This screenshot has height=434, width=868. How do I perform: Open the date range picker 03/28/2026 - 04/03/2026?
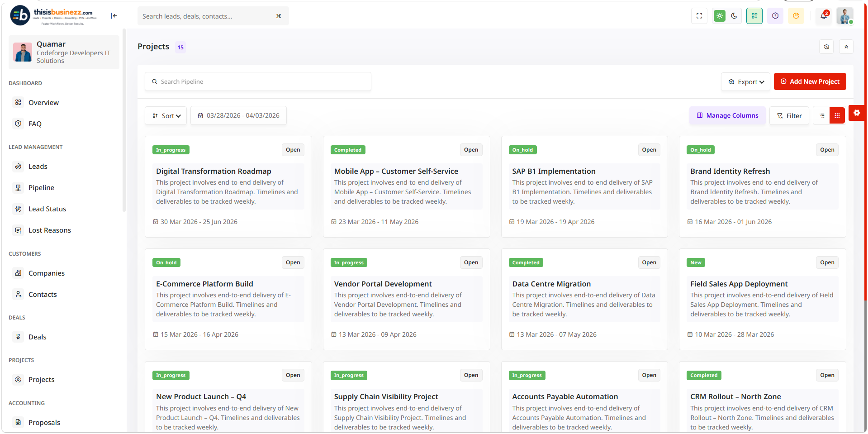point(238,115)
